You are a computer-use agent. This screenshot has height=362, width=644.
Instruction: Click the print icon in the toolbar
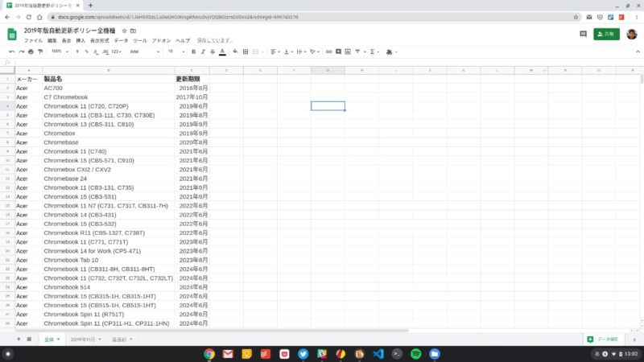[31, 51]
